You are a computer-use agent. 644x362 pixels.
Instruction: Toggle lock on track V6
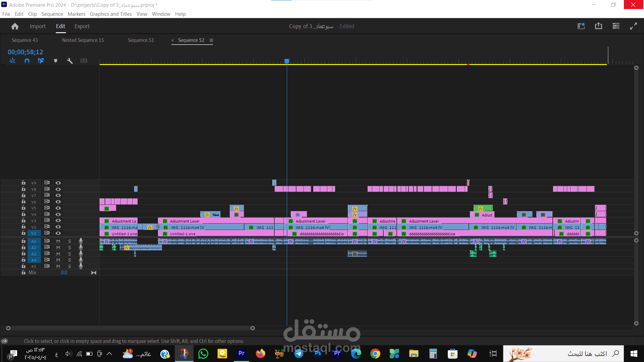23,201
